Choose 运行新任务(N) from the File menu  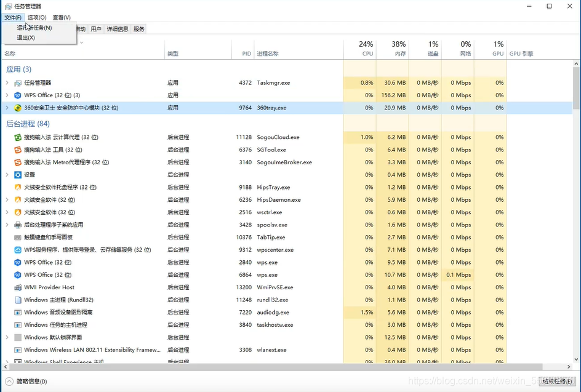click(39, 28)
